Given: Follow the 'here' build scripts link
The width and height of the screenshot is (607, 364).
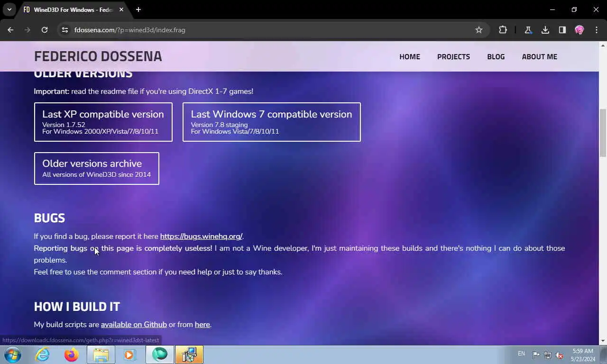Looking at the screenshot, I should [202, 325].
